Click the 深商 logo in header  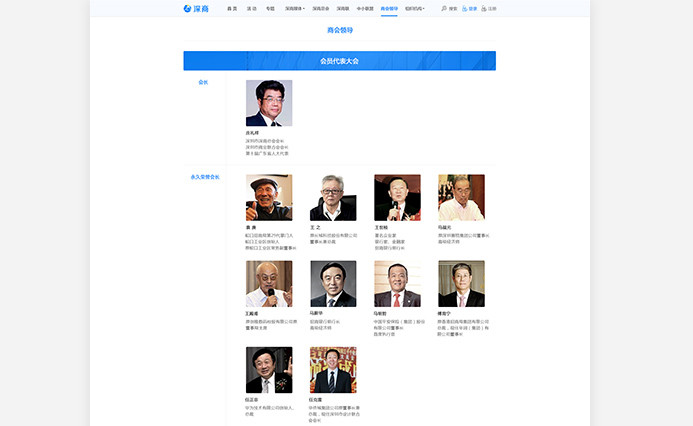196,8
